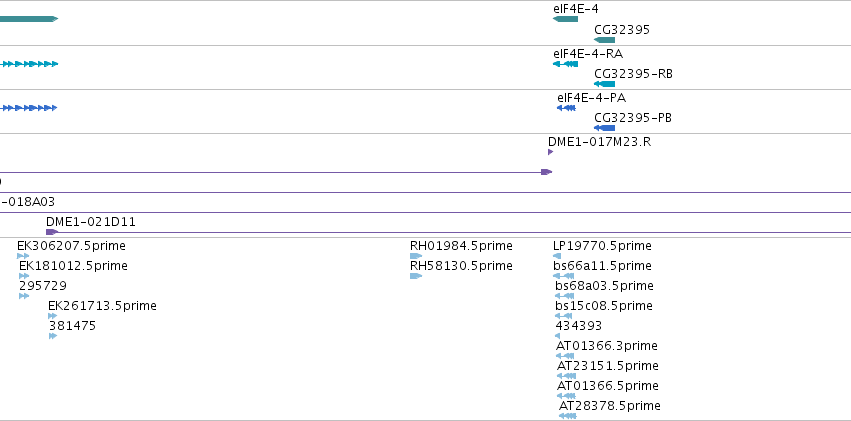
Task: Select the DME1-021D11 BAC start block
Action: click(x=52, y=232)
